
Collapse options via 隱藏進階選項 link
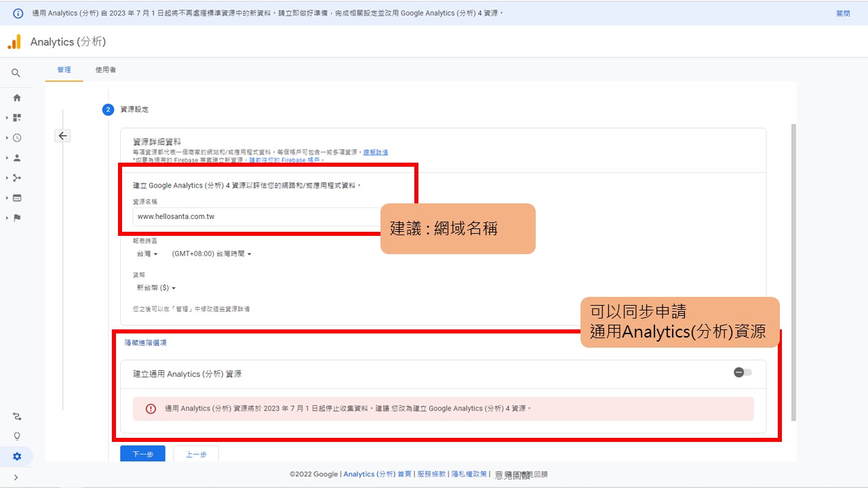point(145,343)
